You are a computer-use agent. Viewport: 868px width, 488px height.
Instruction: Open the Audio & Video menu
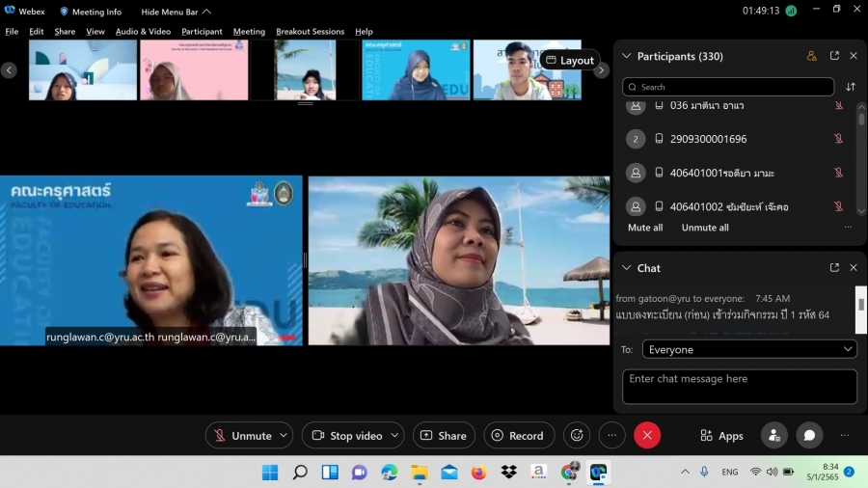[x=143, y=32]
